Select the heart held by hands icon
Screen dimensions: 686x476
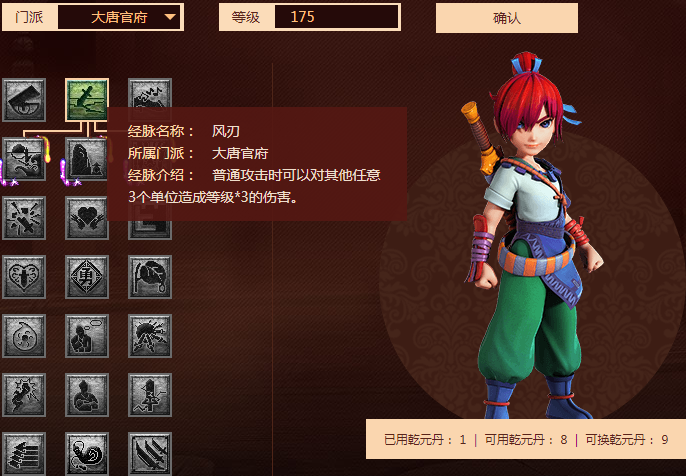tap(87, 218)
